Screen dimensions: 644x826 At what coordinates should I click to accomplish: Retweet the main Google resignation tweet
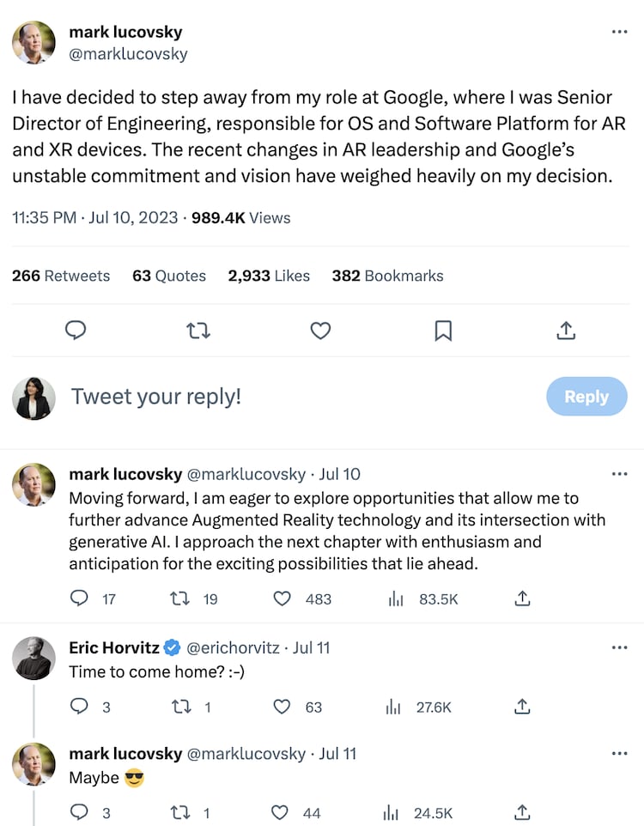(198, 331)
